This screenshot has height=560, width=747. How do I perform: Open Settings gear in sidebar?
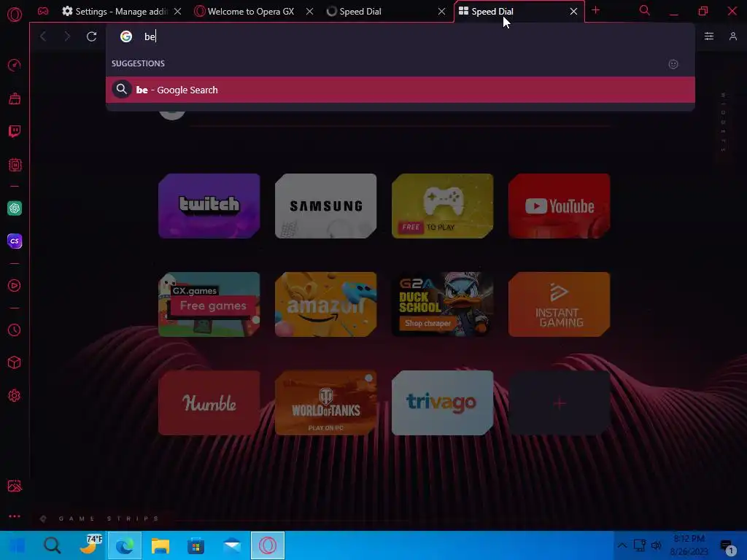click(15, 396)
